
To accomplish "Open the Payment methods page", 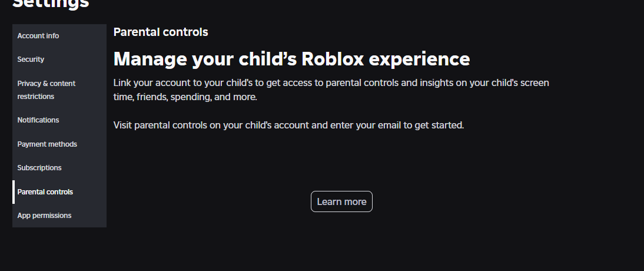I will click(x=47, y=144).
